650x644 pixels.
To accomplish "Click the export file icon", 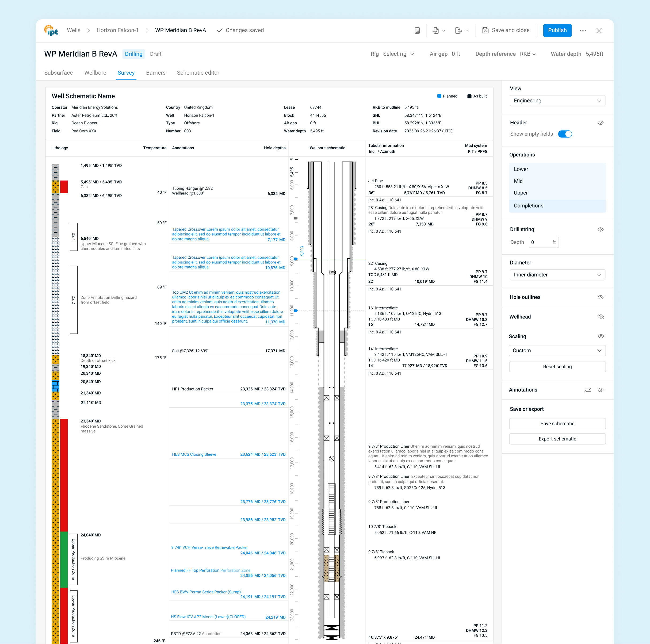I will (x=458, y=30).
